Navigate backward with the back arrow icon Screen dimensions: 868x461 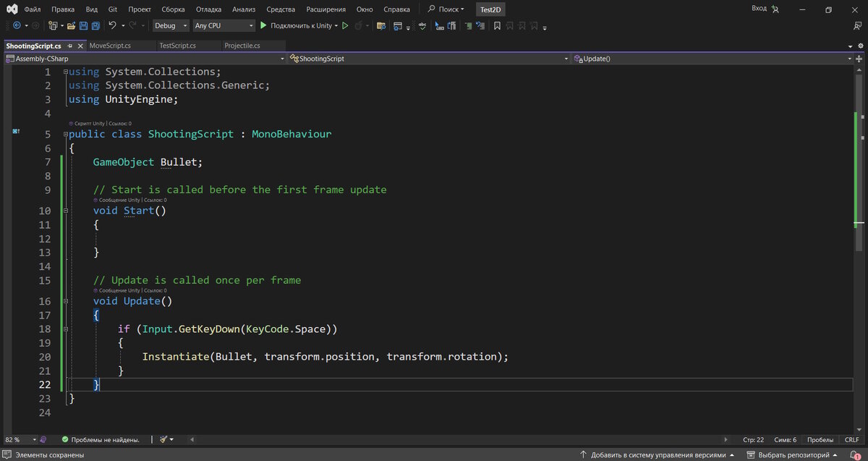(x=17, y=25)
